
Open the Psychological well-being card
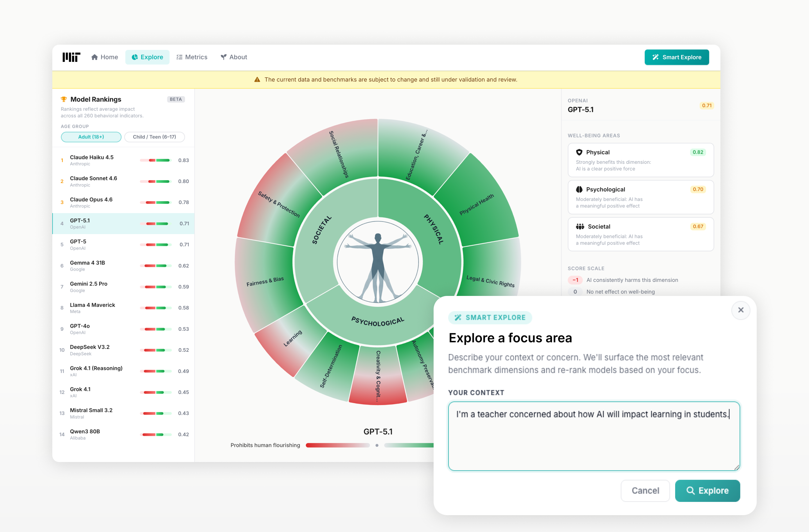click(640, 197)
